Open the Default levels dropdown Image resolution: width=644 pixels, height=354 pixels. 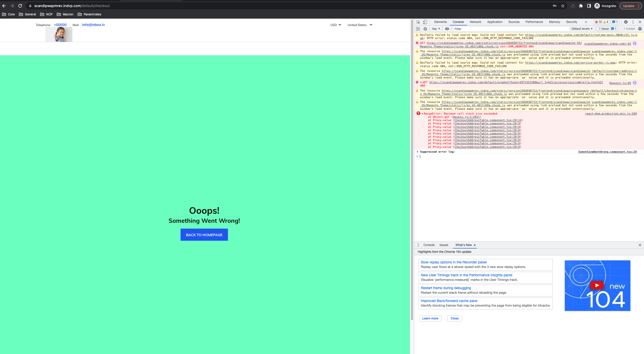click(581, 29)
